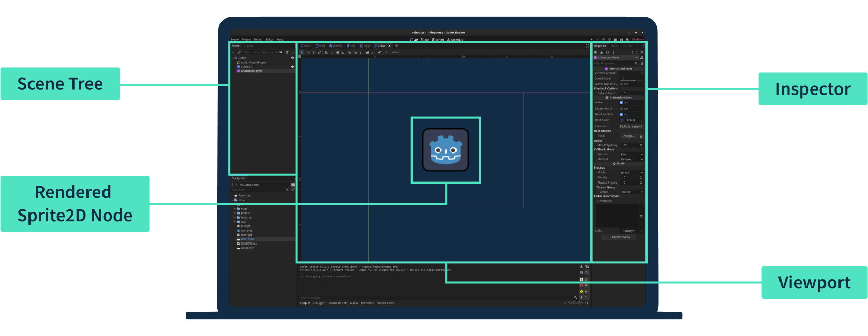This screenshot has width=868, height=336.
Task: Toggle visibility of the Sprite2D node
Action: (292, 67)
